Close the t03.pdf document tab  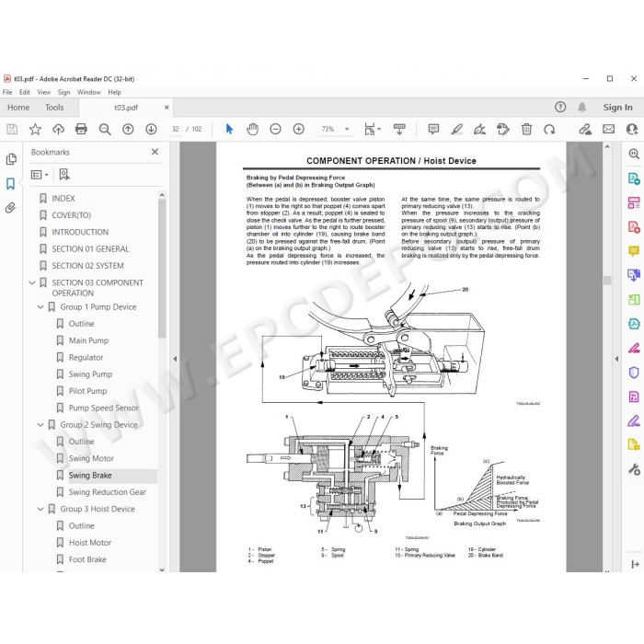167,108
